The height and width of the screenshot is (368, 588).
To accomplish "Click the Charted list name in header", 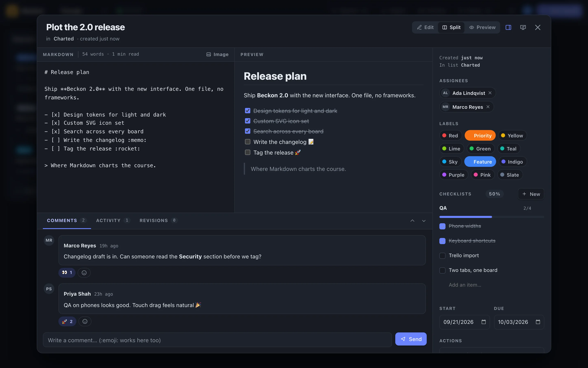I will [64, 39].
